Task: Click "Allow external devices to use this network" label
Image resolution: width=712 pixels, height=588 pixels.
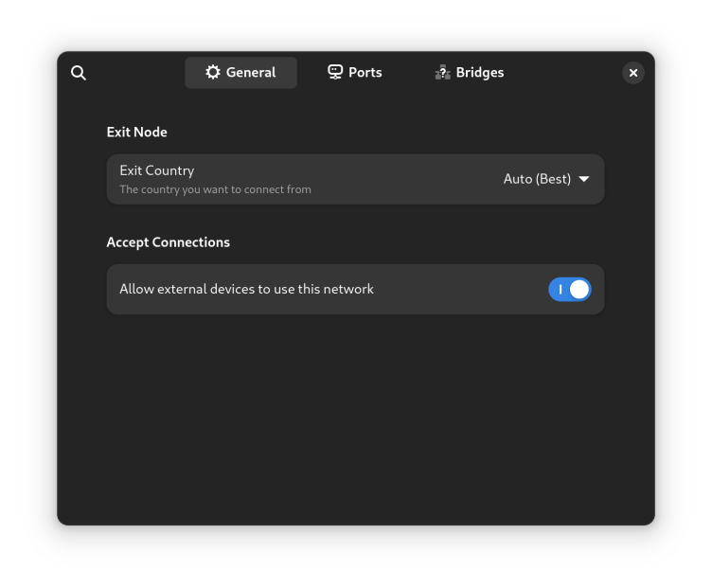Action: [246, 290]
